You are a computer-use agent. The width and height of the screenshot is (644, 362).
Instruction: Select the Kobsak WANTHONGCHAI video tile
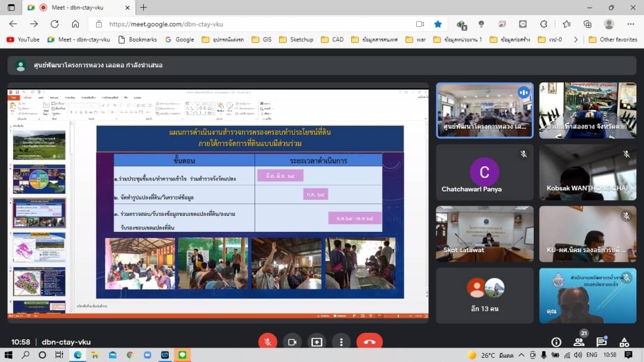click(588, 172)
